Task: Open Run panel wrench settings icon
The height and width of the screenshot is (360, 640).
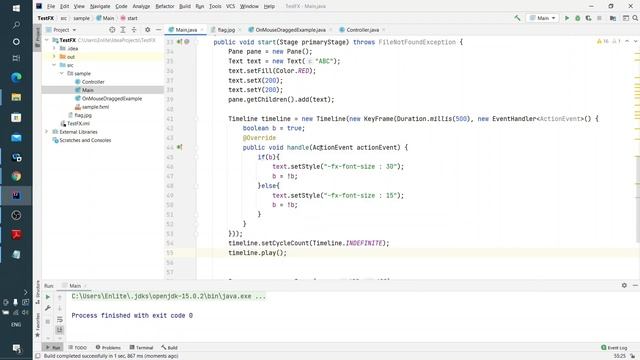Action: (x=48, y=308)
